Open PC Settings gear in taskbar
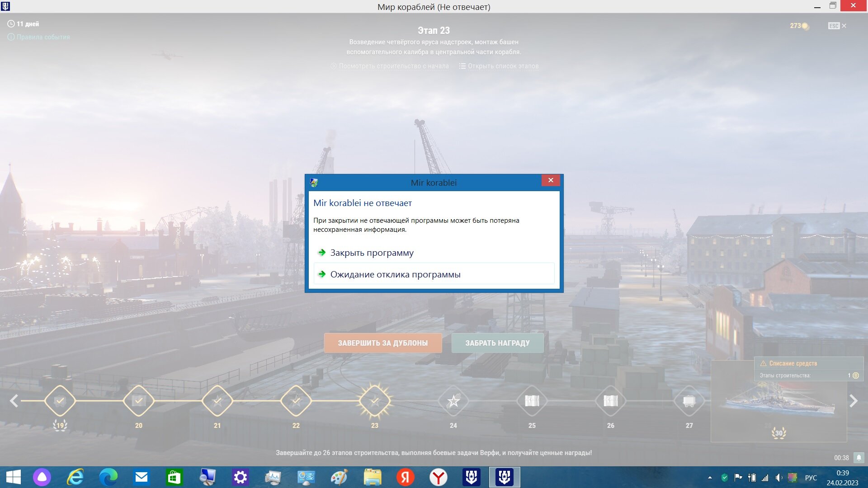 [240, 477]
